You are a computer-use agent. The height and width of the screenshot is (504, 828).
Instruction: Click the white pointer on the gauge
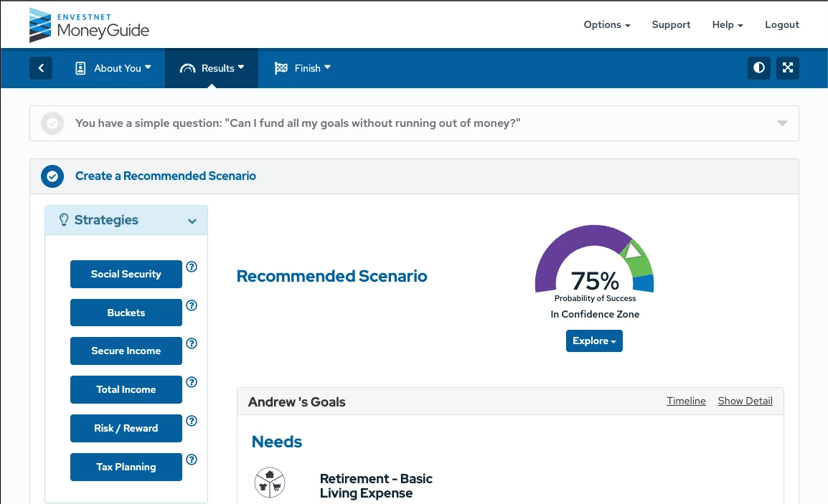(631, 251)
